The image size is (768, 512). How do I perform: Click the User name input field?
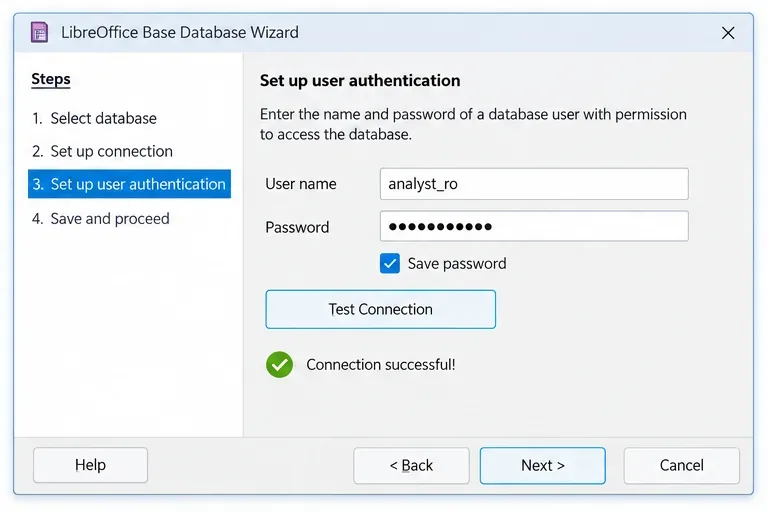pos(534,184)
